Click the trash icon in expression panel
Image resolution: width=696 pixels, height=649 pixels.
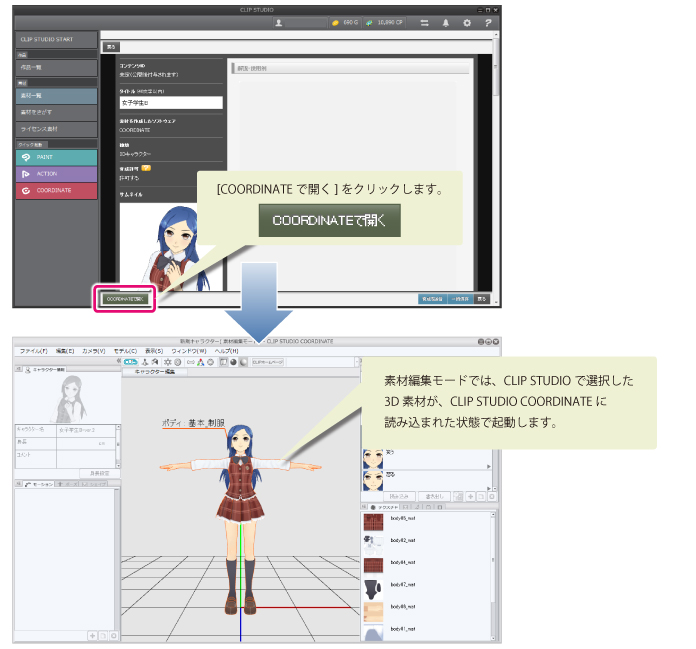tap(491, 496)
